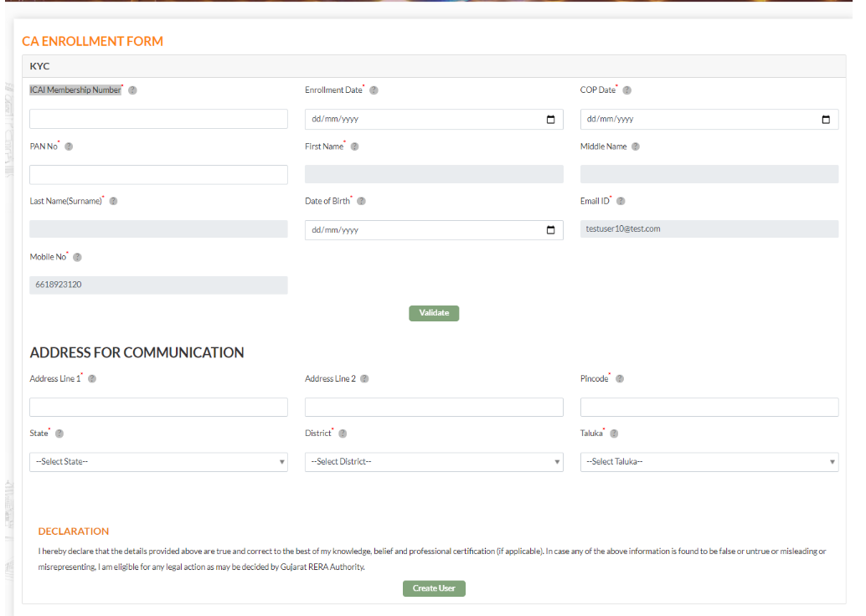
Task: Open the Select Taluka dropdown
Action: click(709, 462)
